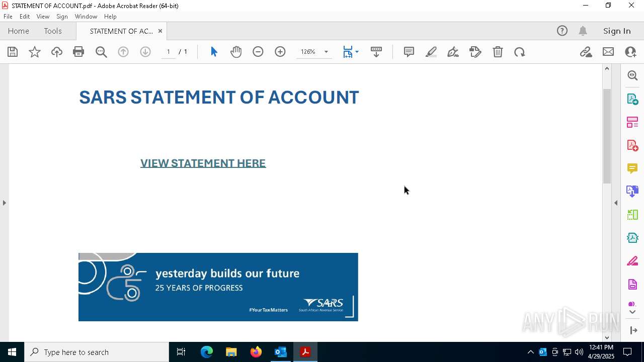The image size is (644, 362).
Task: Add document to starred favorites
Action: (x=35, y=52)
